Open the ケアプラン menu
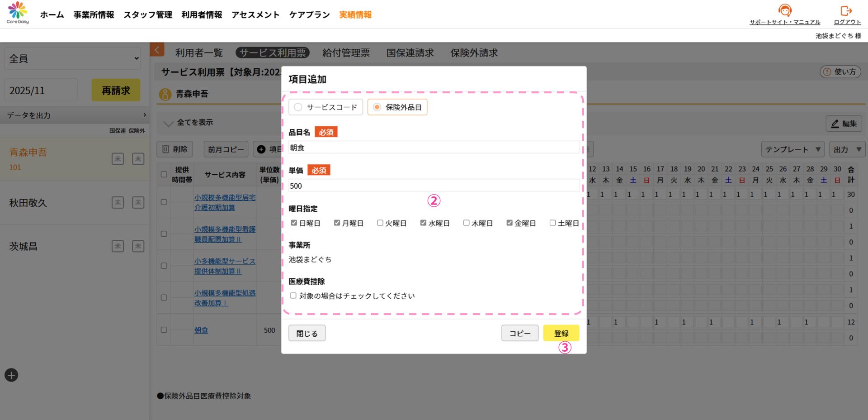The height and width of the screenshot is (420, 868). (309, 15)
